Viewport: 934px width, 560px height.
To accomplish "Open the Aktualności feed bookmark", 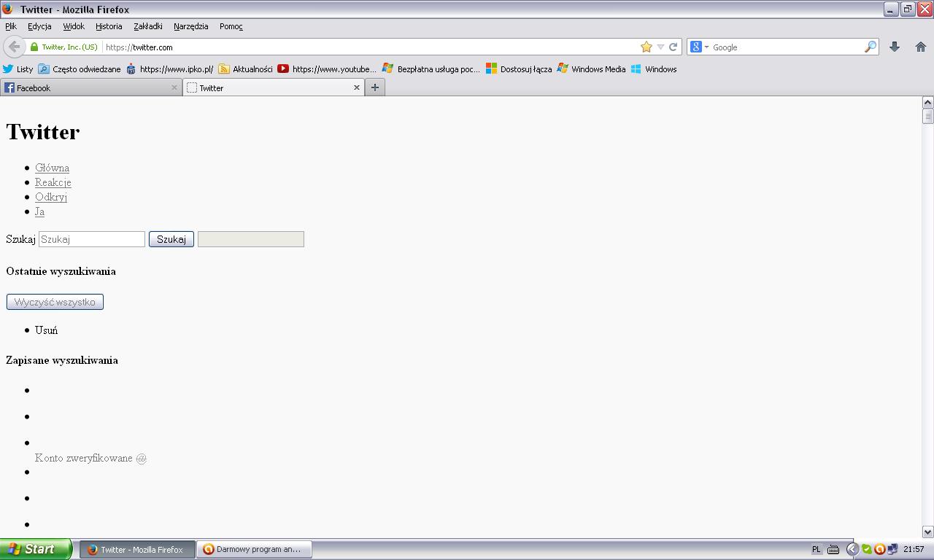I will click(245, 69).
